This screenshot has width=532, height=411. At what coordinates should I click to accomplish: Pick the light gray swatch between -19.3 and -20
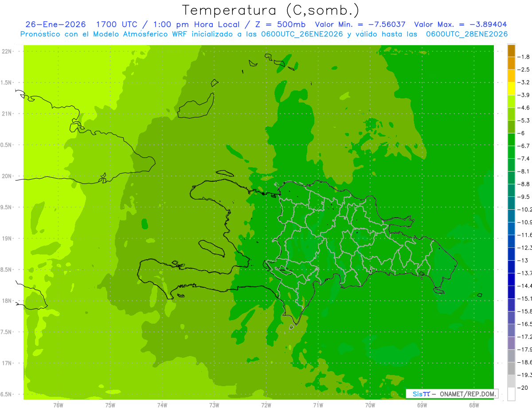click(511, 381)
